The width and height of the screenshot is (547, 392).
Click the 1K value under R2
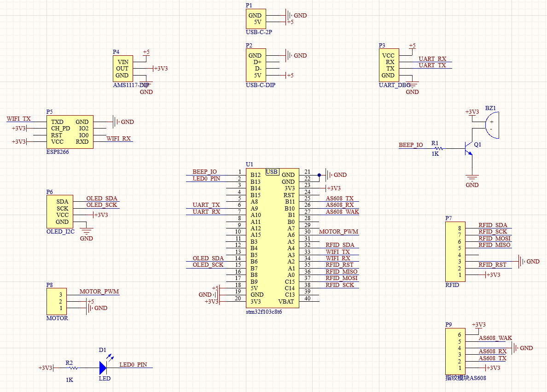pos(70,380)
